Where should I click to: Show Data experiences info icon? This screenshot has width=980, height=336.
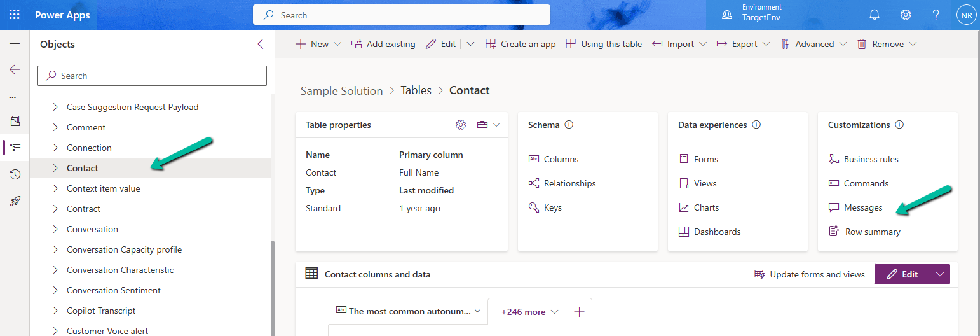[x=756, y=125]
